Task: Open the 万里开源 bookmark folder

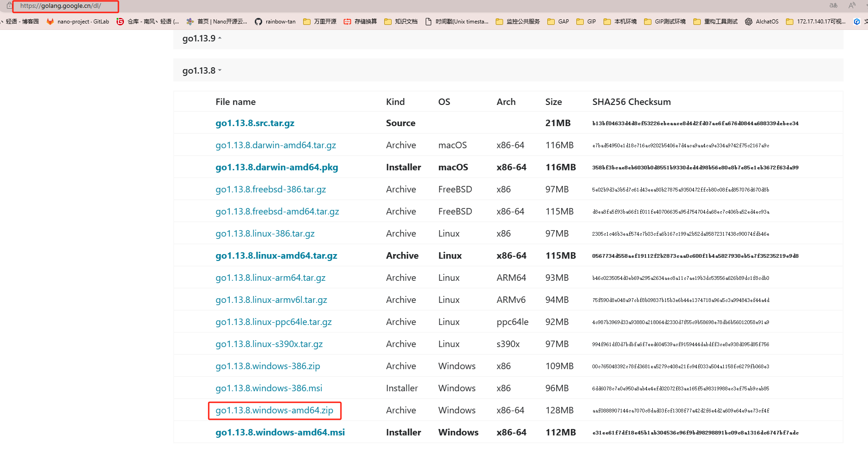Action: point(320,22)
